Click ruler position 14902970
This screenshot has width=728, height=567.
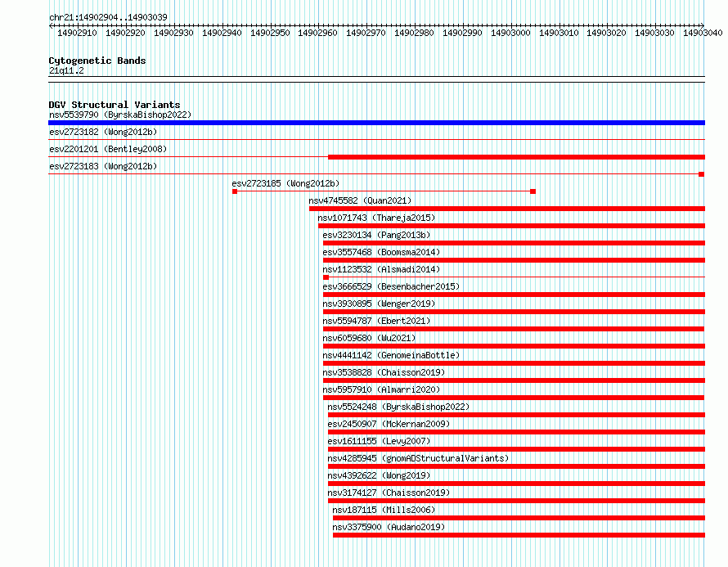pos(366,33)
